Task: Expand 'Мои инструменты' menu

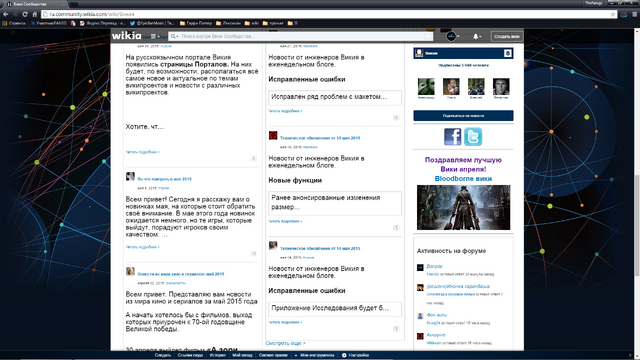Action: [314, 355]
